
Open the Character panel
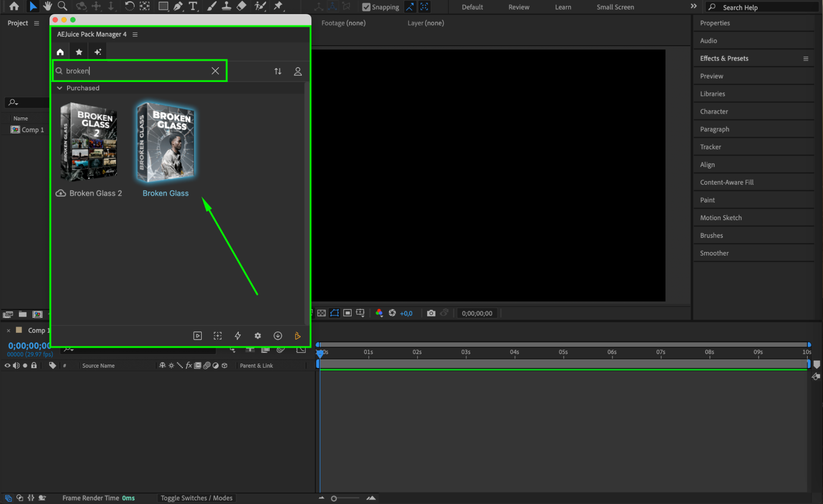pyautogui.click(x=713, y=112)
